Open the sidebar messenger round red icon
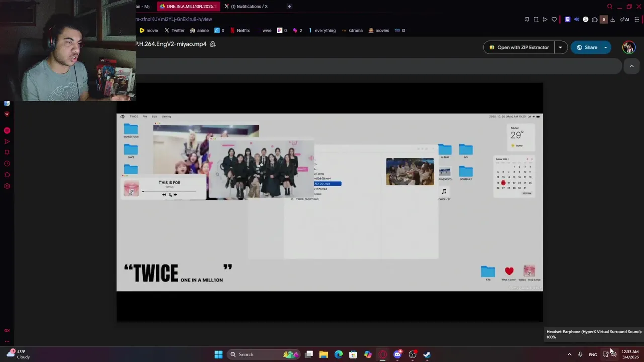This screenshot has height=362, width=644. [7, 131]
